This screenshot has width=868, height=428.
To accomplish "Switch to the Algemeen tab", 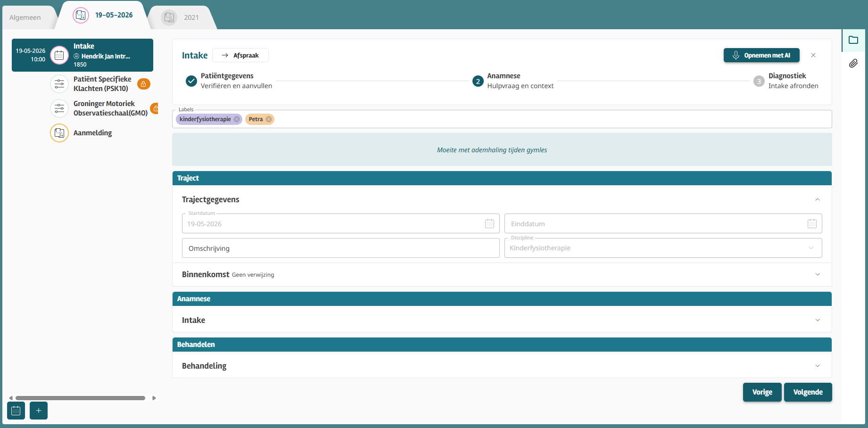I will [25, 17].
